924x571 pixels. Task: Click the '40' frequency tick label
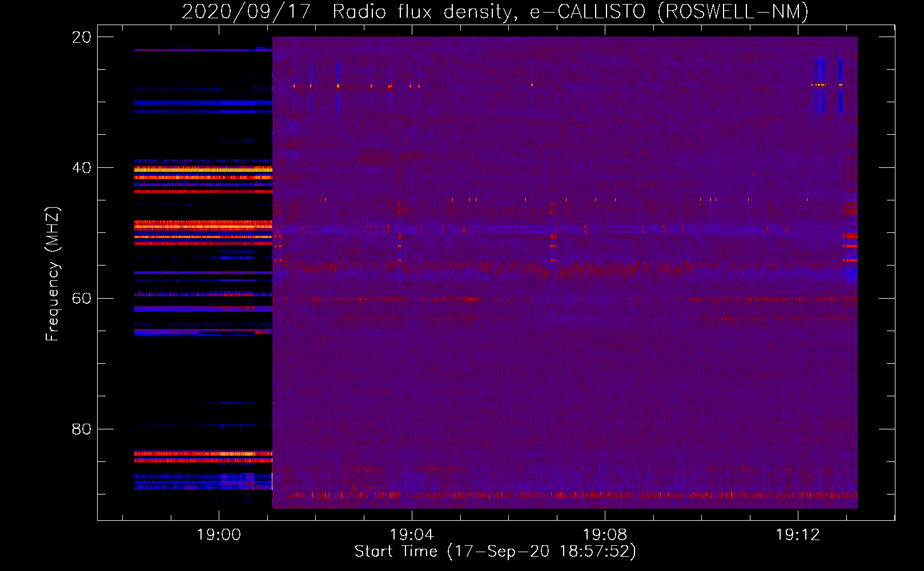82,168
